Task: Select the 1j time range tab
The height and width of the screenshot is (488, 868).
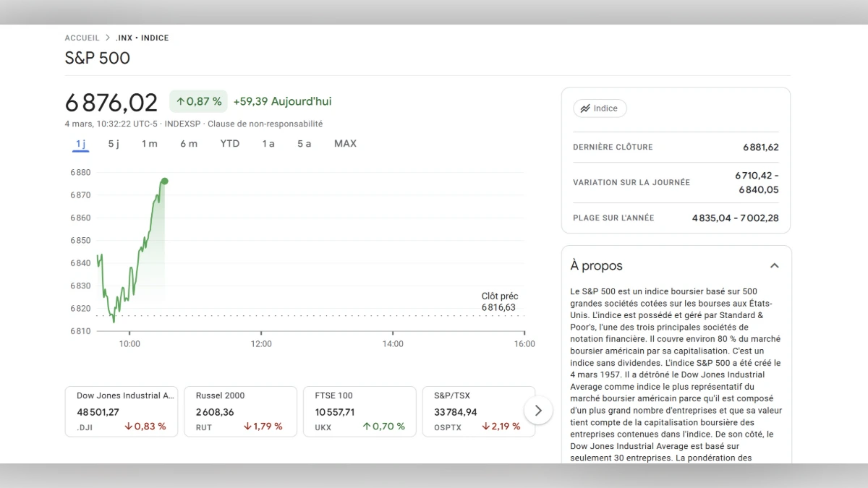Action: (x=80, y=143)
